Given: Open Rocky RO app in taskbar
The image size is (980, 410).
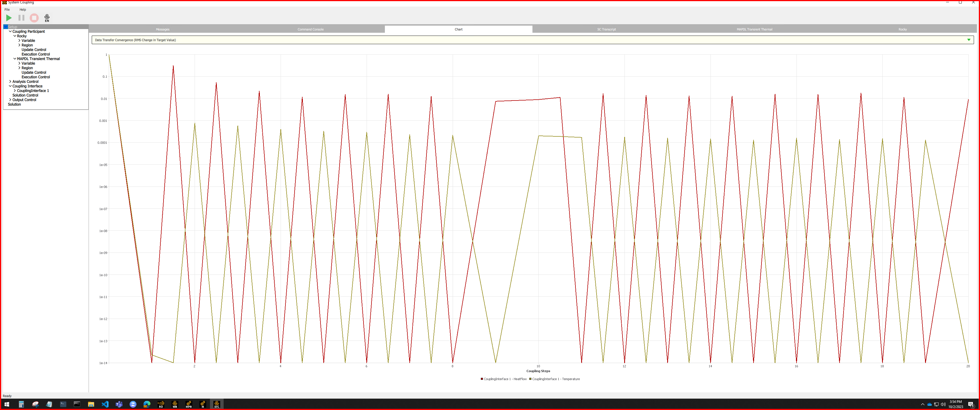Looking at the screenshot, I should coord(161,404).
